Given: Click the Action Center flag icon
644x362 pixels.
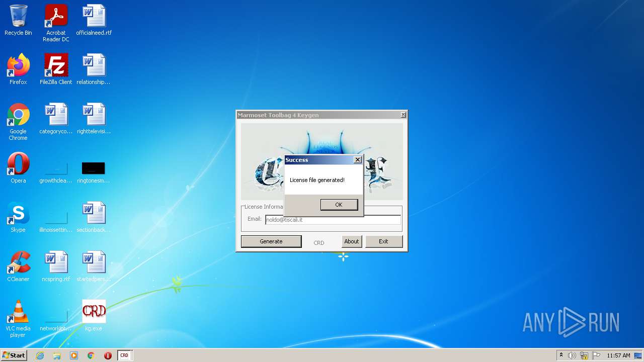Looking at the screenshot, I should (x=596, y=355).
